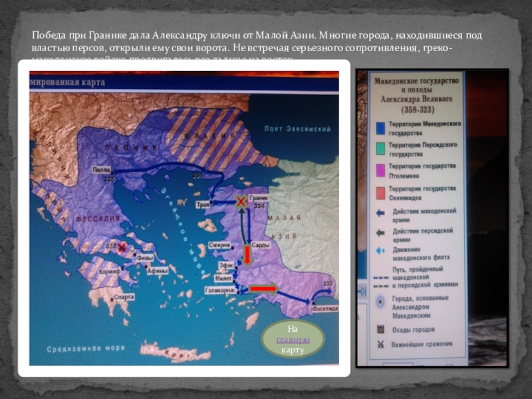Click the 338 battle marker near Фивы
532x399 pixels.
[x=122, y=247]
